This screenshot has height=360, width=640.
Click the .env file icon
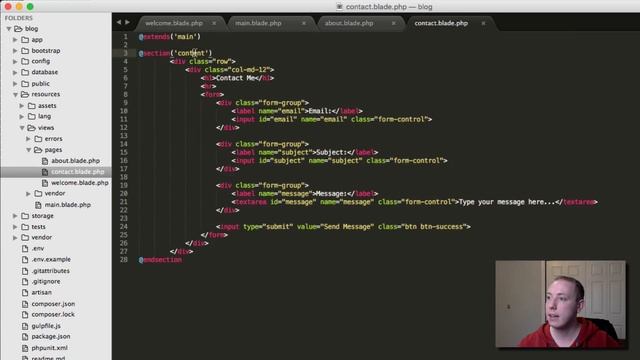pos(25,248)
